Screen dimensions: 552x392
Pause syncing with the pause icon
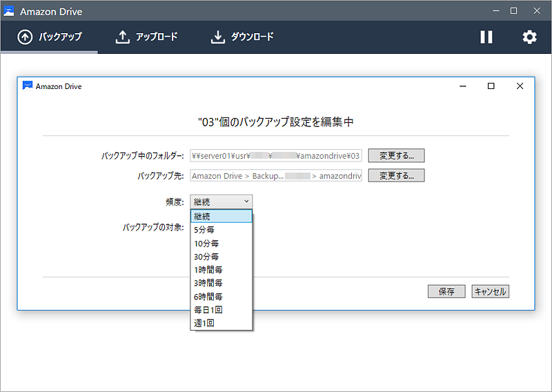(486, 37)
